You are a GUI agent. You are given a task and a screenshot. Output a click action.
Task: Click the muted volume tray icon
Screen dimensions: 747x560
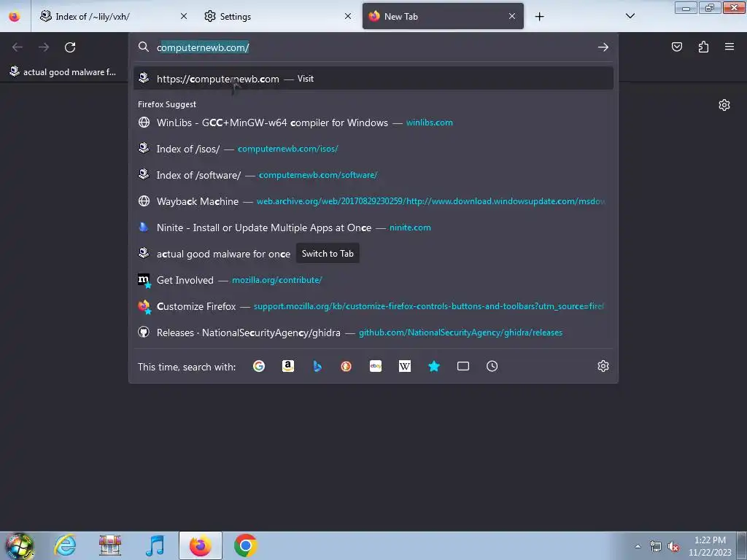(x=673, y=546)
